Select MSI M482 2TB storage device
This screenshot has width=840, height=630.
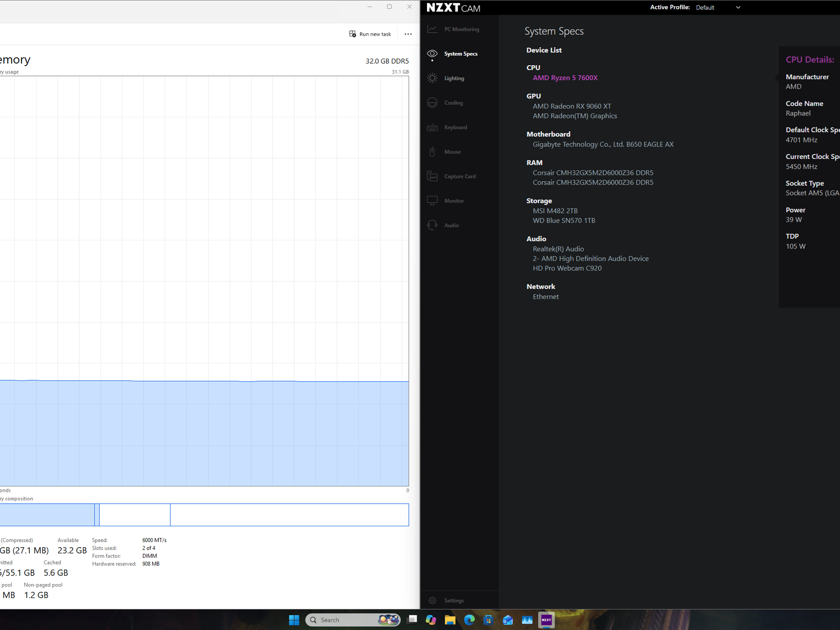(555, 211)
